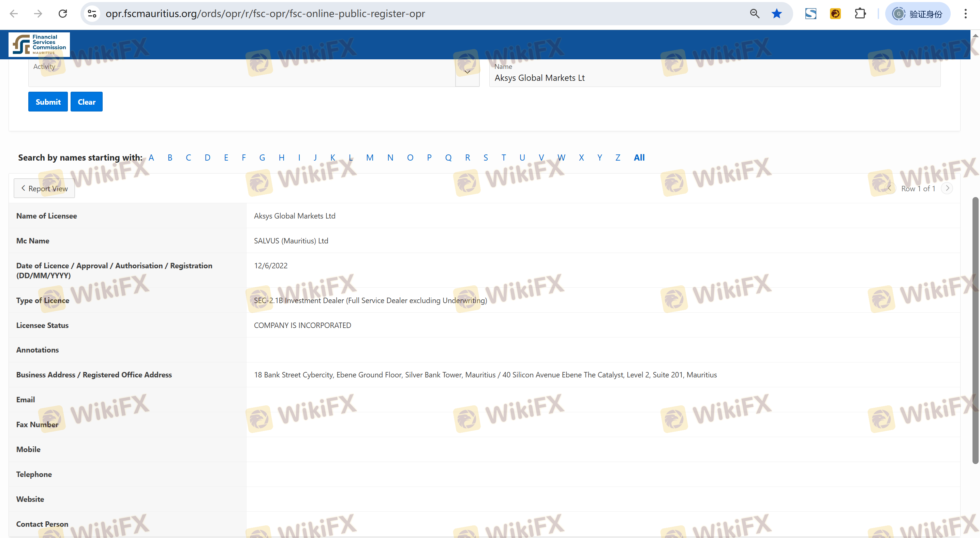
Task: Go to next row using right chevron
Action: pos(947,188)
